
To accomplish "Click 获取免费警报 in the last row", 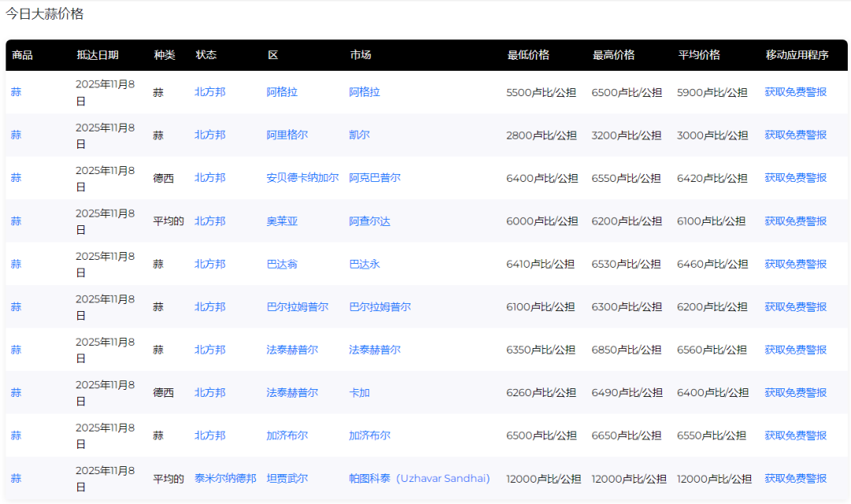I will 796,478.
